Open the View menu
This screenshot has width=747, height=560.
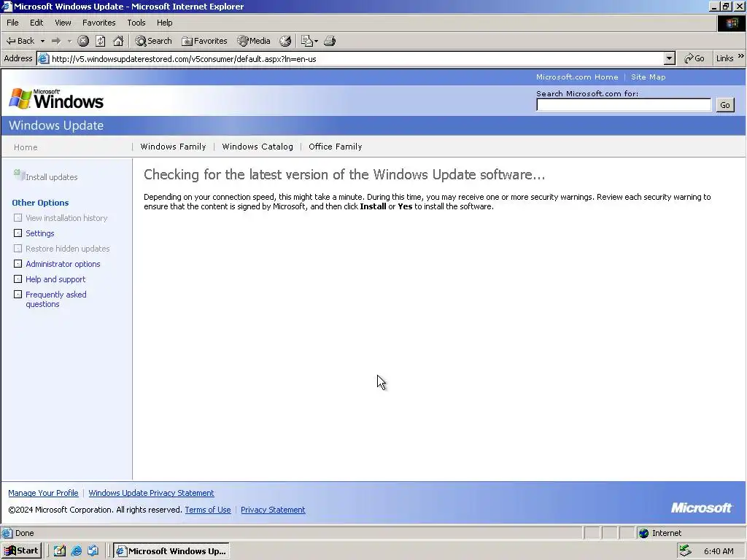pyautogui.click(x=63, y=23)
